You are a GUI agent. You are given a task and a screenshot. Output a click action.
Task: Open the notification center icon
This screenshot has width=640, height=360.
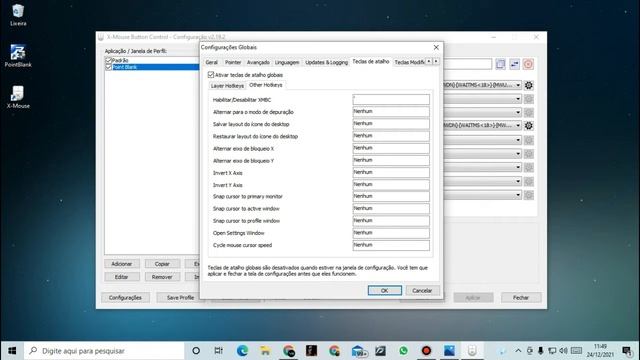click(x=627, y=351)
